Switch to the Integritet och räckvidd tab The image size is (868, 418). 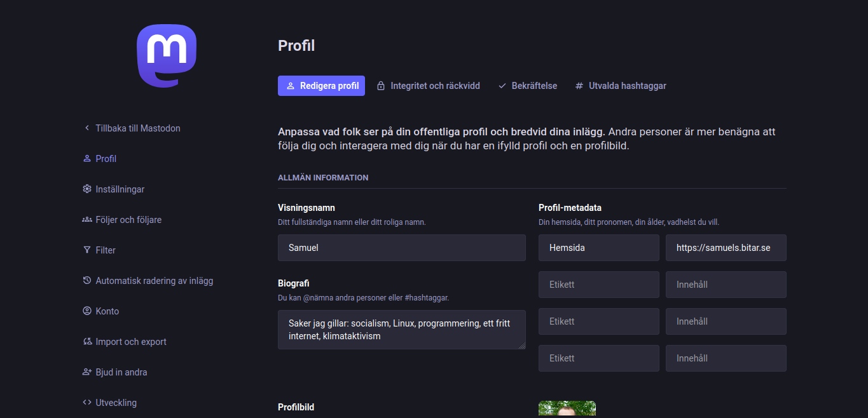tap(429, 85)
